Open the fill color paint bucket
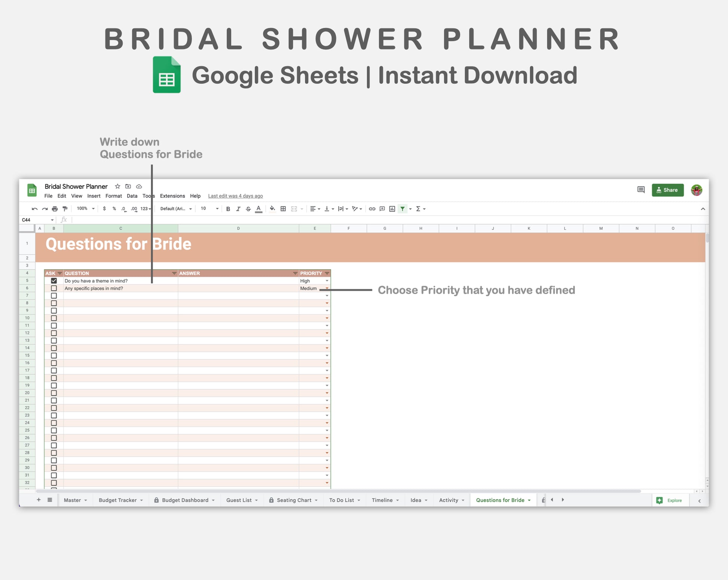Screen dimensions: 728x580 tap(272, 209)
